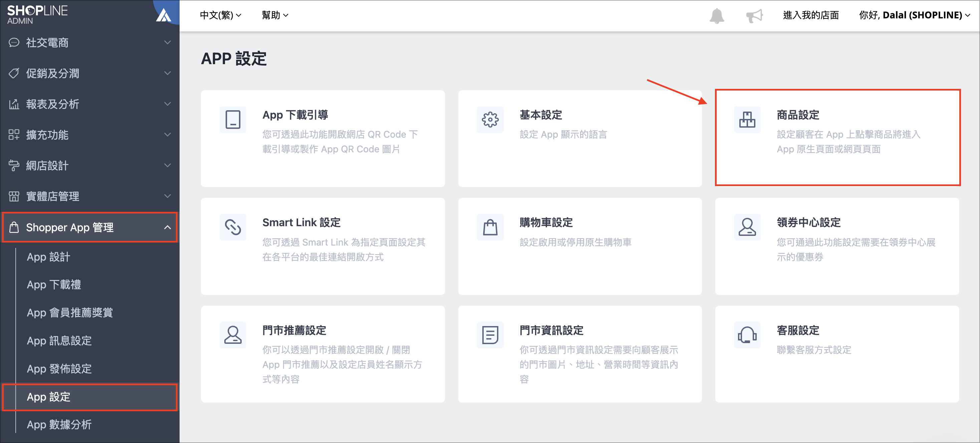Open App 訊息設定 submenu item
Viewport: 980px width, 443px height.
click(59, 340)
